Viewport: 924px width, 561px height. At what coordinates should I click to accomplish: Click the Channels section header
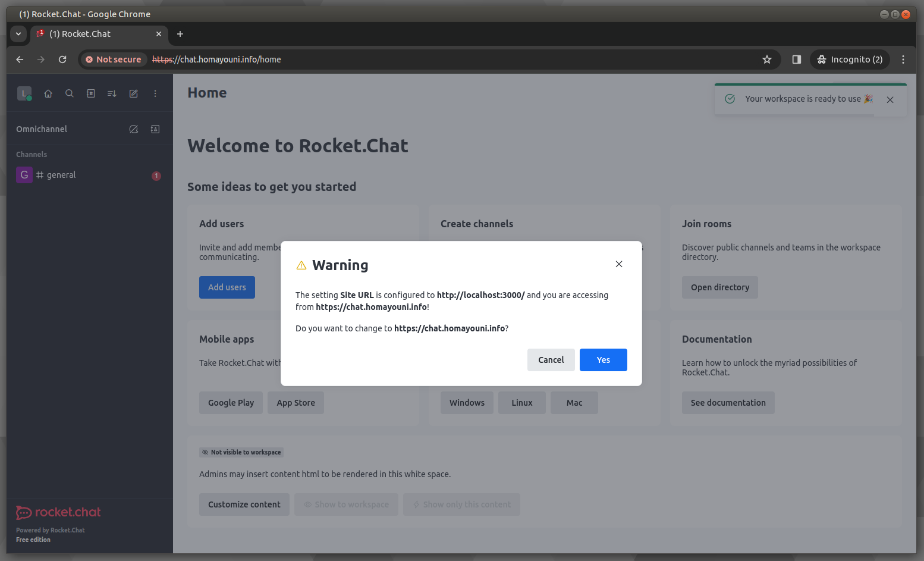tap(32, 155)
